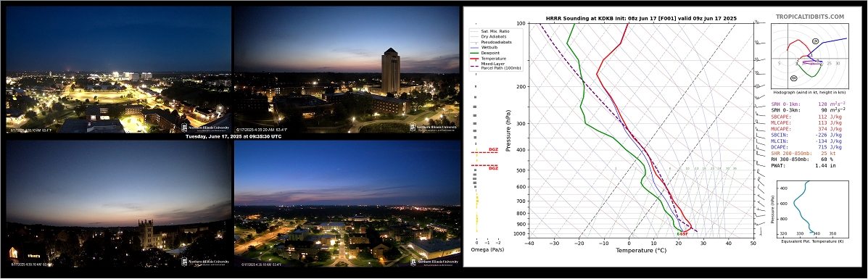Click the RM storm motion marker on the hodograph
The width and height of the screenshot is (868, 279).
coord(794,78)
